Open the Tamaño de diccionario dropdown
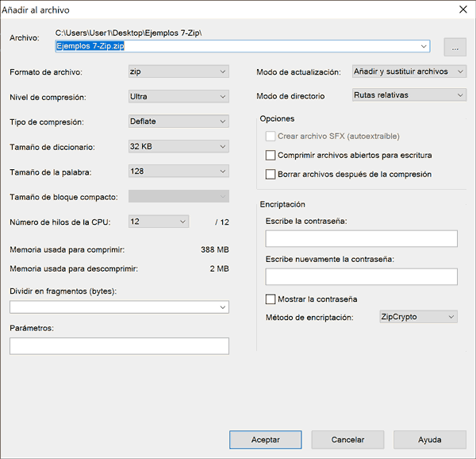476x459 pixels. point(178,146)
